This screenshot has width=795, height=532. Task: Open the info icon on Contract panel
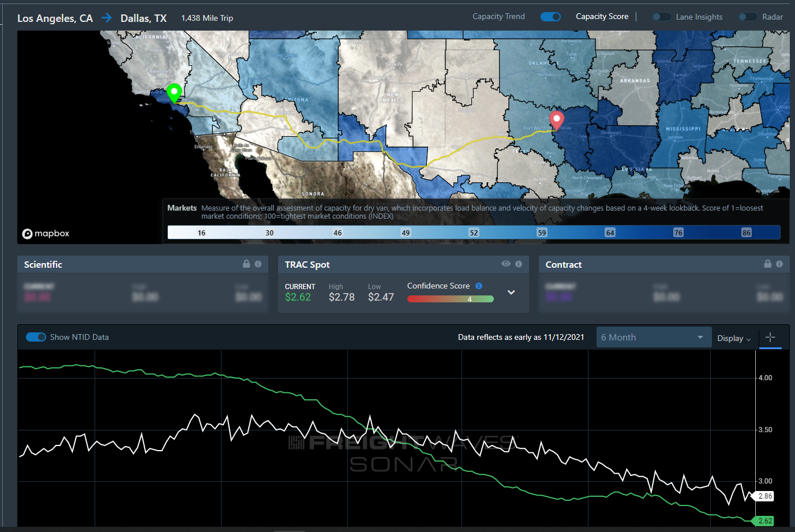coord(779,264)
